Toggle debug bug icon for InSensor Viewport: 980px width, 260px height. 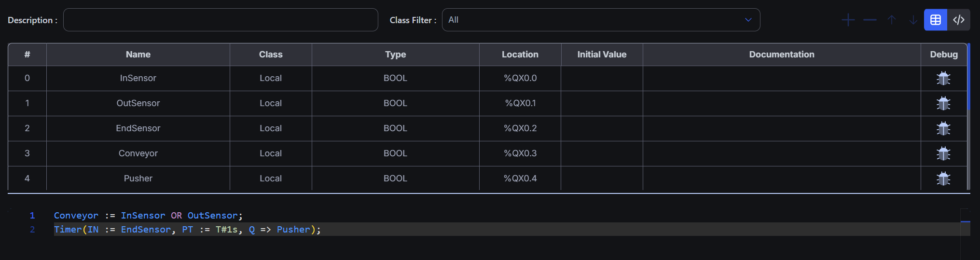943,78
